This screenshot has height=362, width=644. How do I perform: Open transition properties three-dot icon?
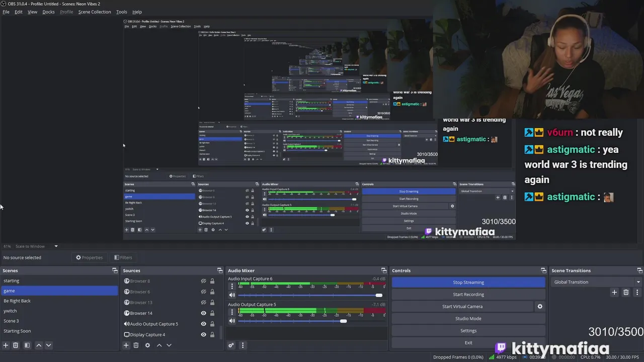tap(637, 292)
